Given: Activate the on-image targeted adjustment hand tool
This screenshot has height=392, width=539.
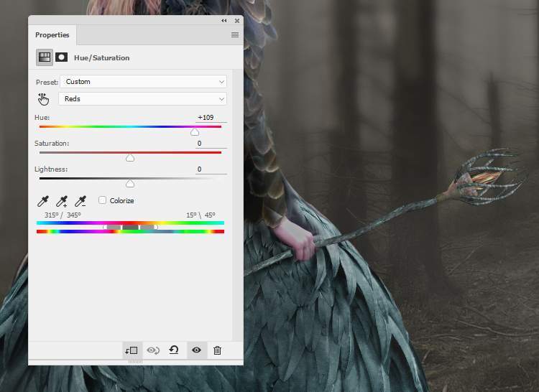Looking at the screenshot, I should coord(43,99).
